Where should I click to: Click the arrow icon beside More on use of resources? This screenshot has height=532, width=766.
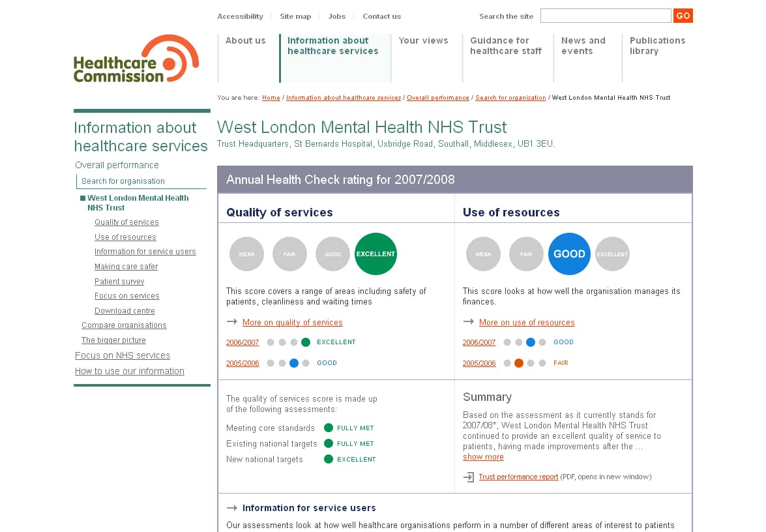(x=468, y=322)
